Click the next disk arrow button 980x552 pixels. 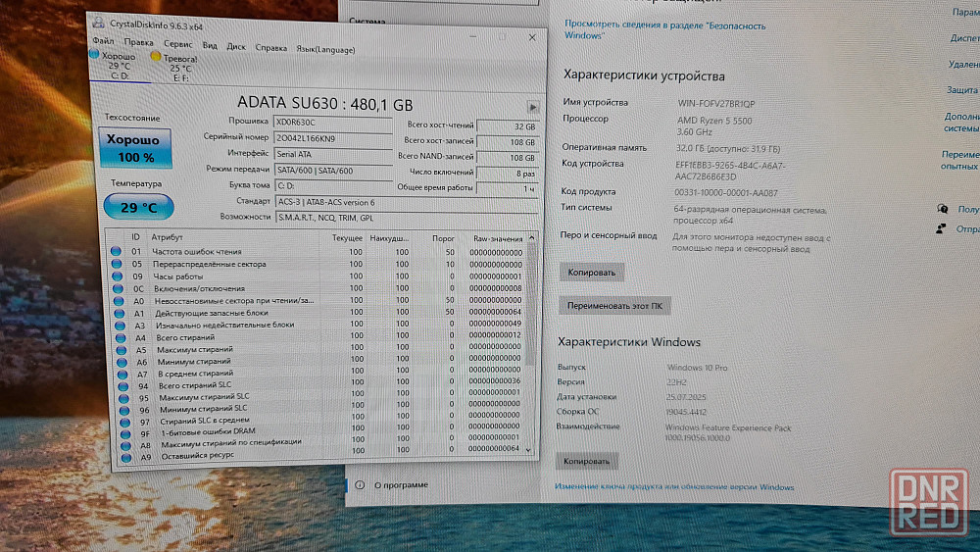click(x=533, y=108)
